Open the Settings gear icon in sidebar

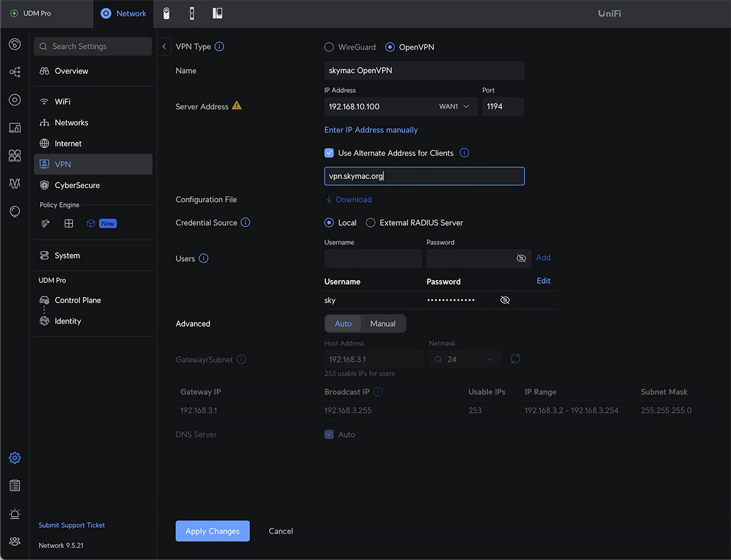15,457
